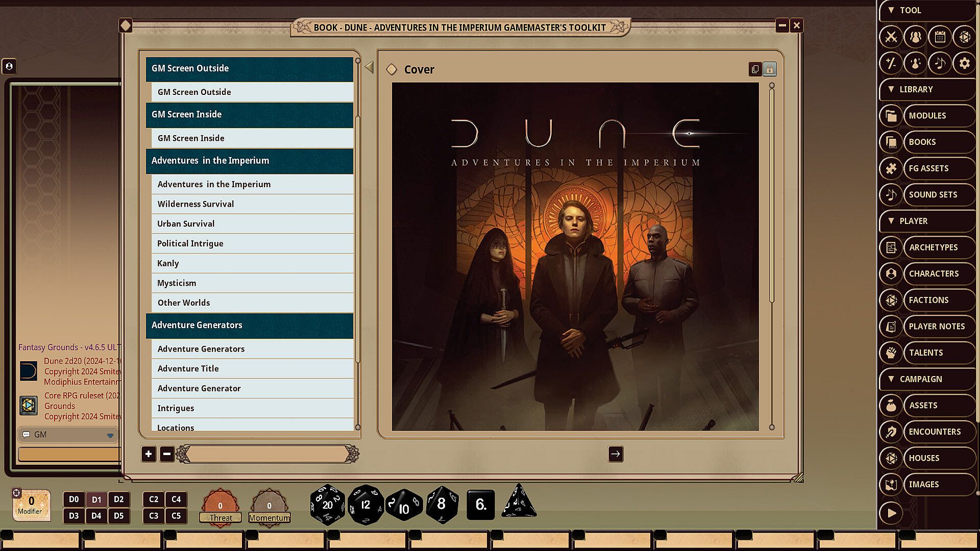Open the ENCOUNTERS sidebar button
The image size is (980, 551).
(934, 432)
